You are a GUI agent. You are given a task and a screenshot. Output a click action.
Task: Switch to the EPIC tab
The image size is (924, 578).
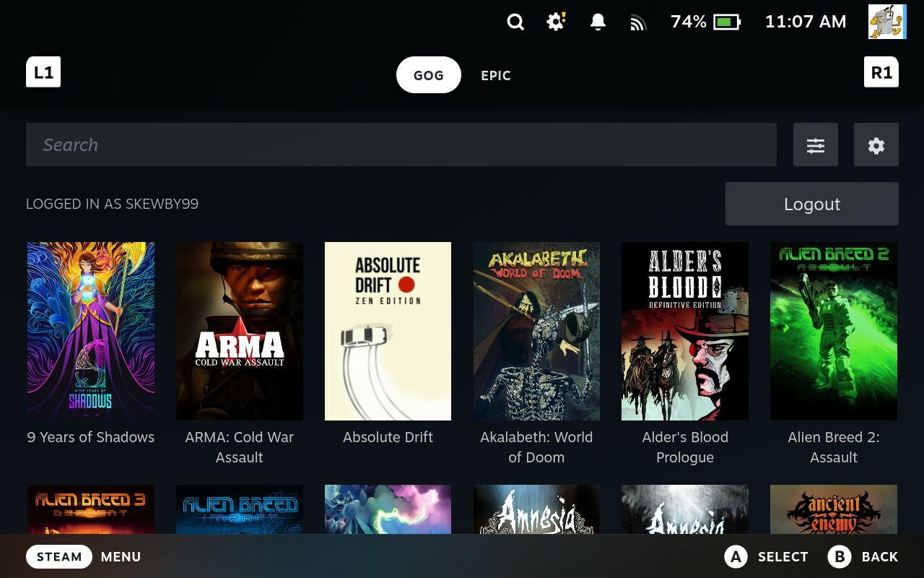(x=496, y=75)
